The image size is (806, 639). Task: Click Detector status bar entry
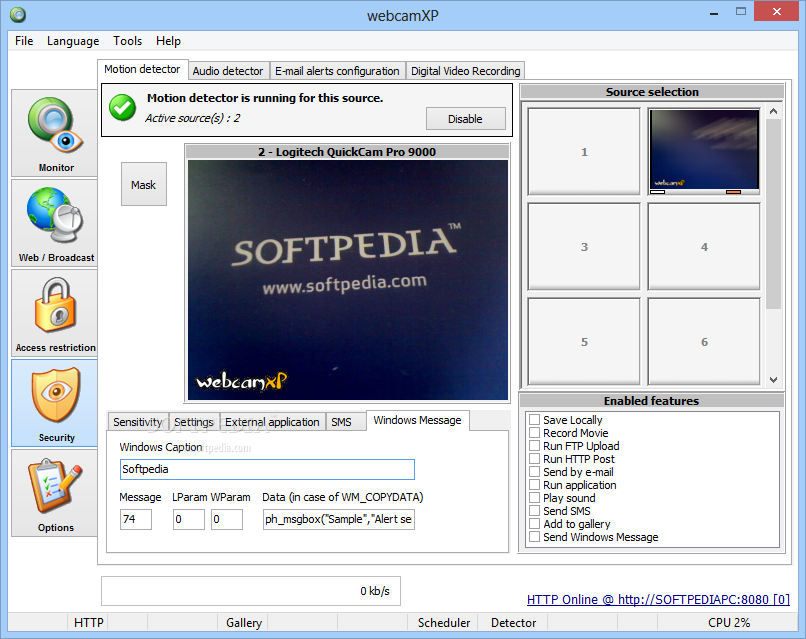tap(514, 623)
